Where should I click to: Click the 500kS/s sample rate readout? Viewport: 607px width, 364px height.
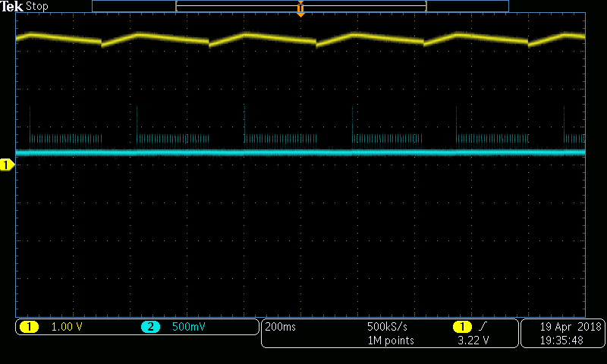387,327
